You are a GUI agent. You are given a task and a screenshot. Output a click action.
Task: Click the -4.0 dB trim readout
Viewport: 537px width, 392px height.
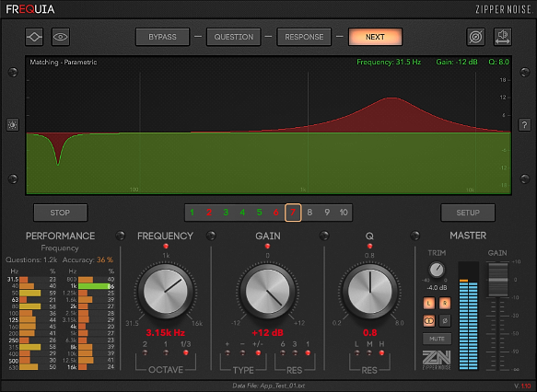tap(437, 288)
